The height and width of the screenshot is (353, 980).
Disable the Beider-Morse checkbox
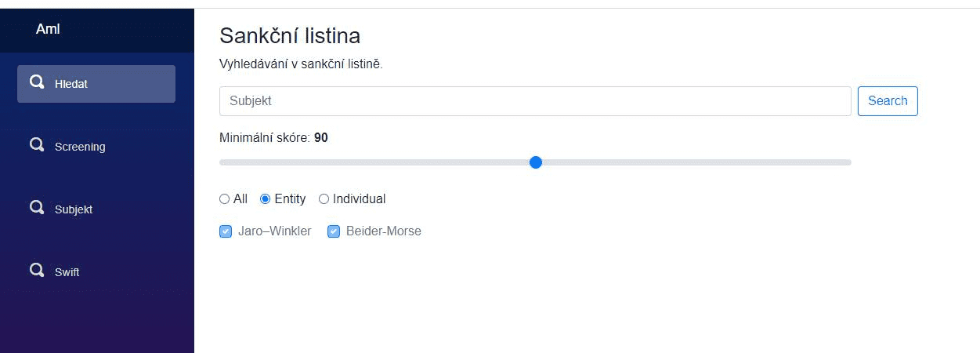[x=334, y=231]
